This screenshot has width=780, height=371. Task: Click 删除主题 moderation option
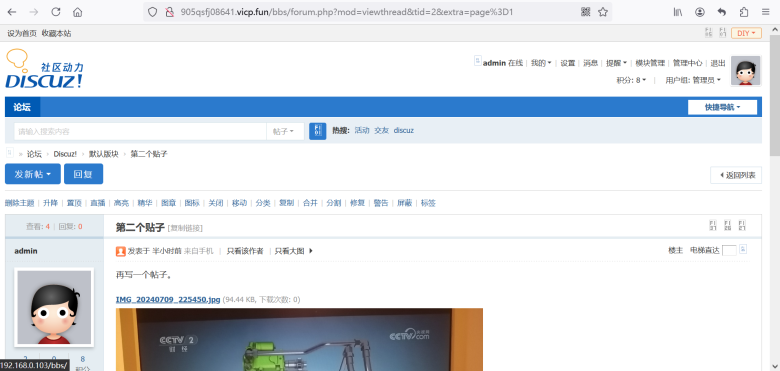point(19,203)
